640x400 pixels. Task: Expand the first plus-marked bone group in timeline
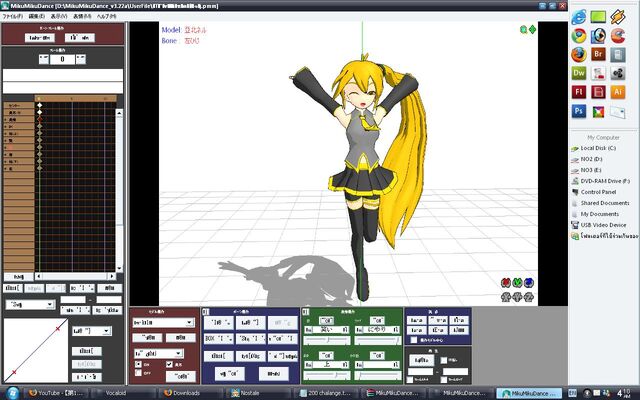tap(5, 120)
